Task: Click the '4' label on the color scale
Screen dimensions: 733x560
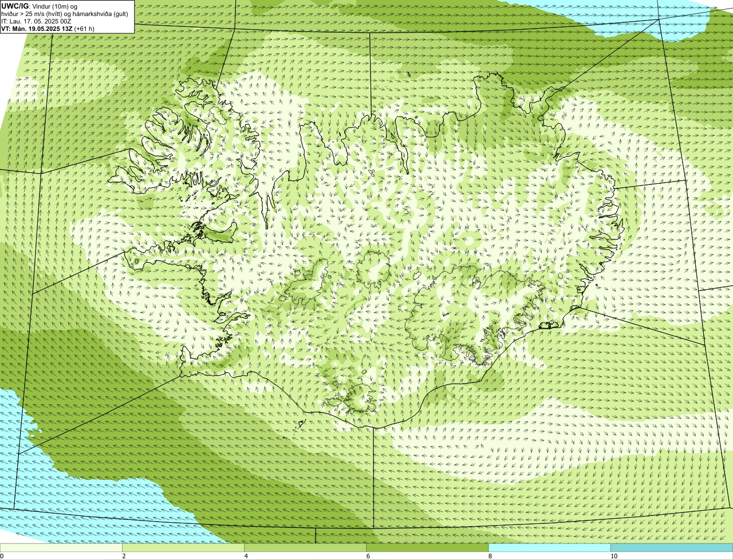Action: [x=246, y=556]
